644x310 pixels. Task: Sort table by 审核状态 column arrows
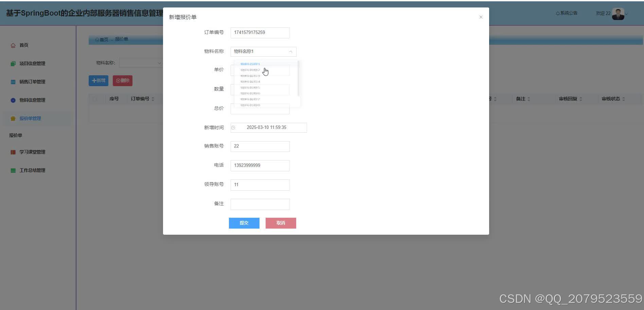click(624, 99)
